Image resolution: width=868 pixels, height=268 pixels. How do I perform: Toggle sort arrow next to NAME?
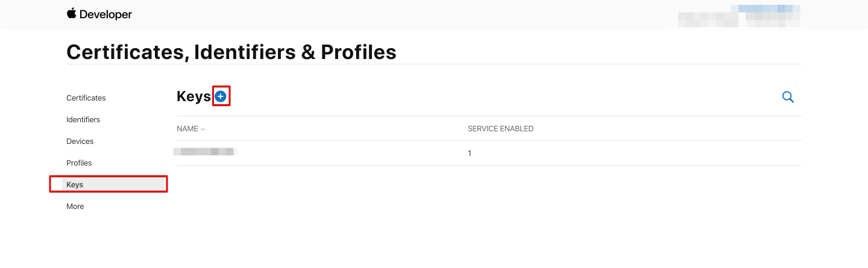tap(203, 129)
